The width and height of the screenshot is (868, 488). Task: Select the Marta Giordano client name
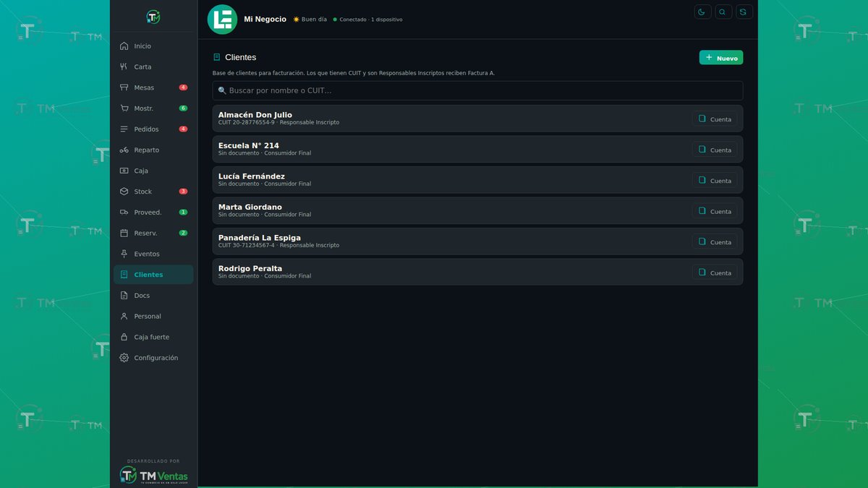tap(250, 207)
